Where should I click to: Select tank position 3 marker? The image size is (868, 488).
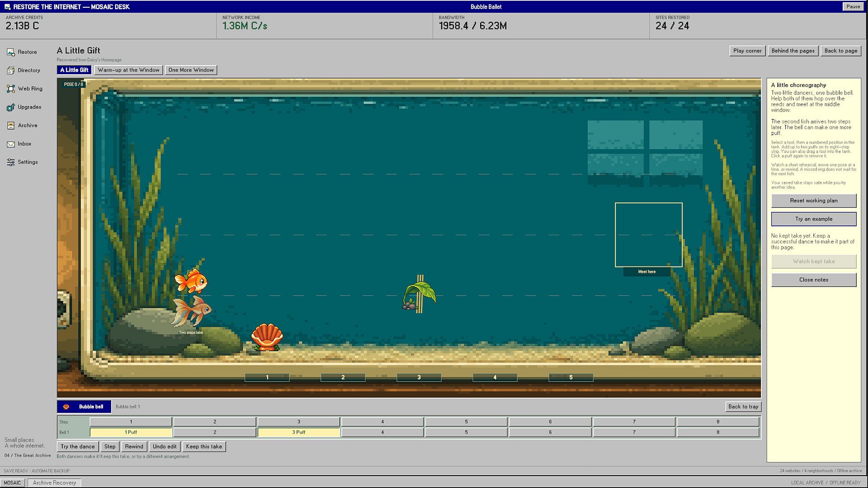[419, 377]
